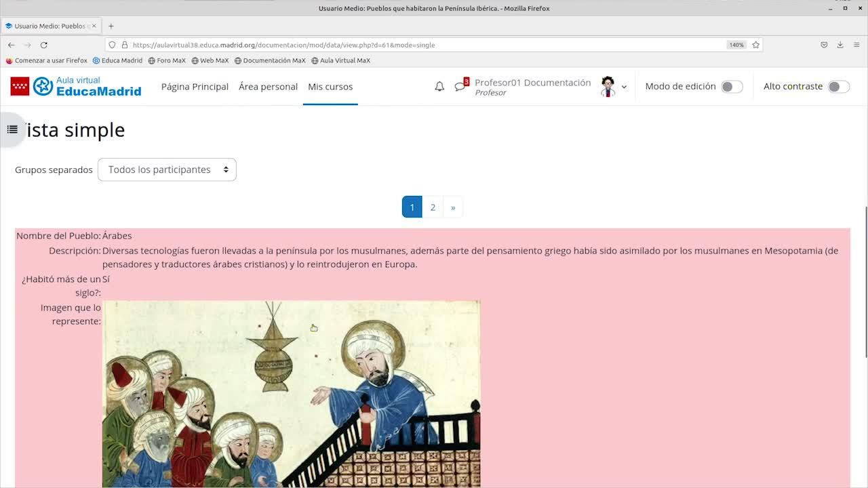The height and width of the screenshot is (488, 868).
Task: Close the Usuario Medio browser tab
Action: 94,26
